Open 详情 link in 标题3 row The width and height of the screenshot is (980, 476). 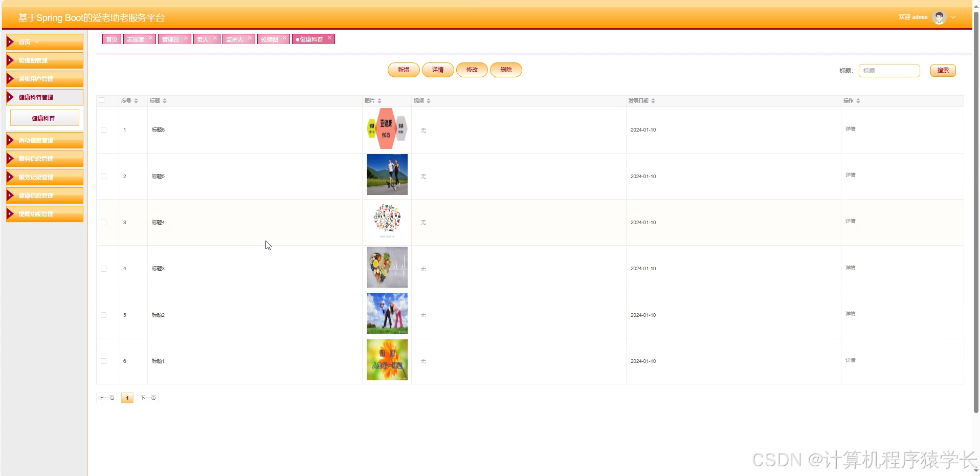850,268
